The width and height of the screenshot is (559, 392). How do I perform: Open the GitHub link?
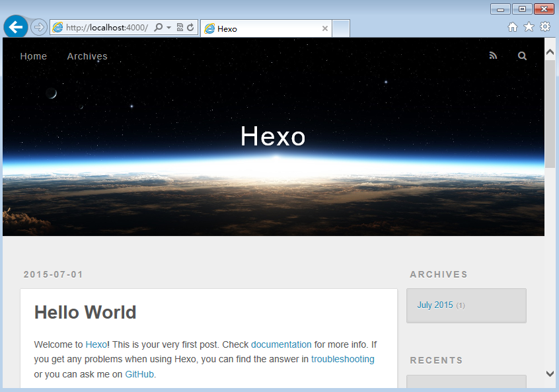click(x=139, y=374)
